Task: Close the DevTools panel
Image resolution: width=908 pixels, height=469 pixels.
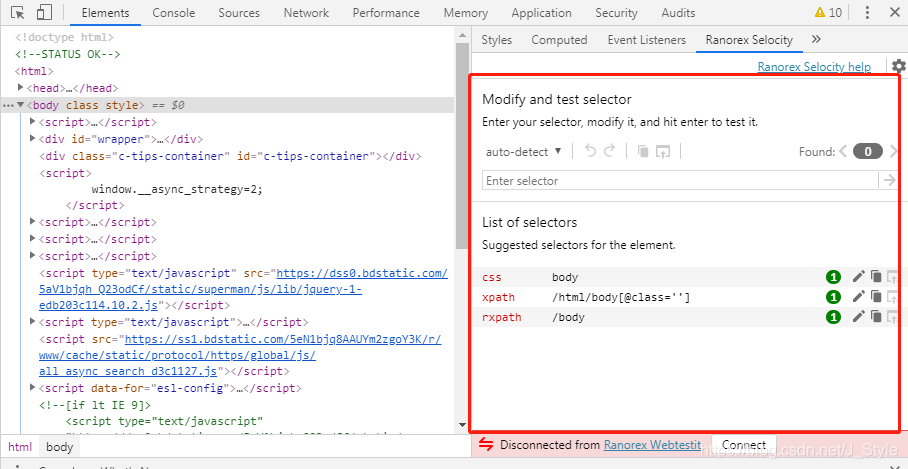Action: click(x=894, y=12)
